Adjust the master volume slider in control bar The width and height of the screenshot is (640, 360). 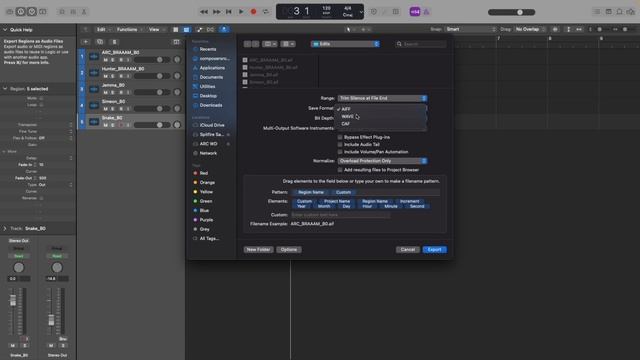tap(511, 12)
